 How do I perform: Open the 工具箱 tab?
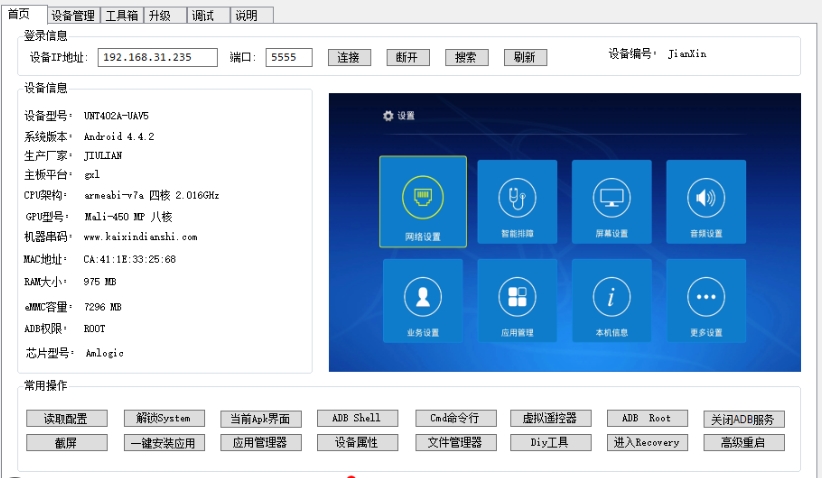pos(122,16)
